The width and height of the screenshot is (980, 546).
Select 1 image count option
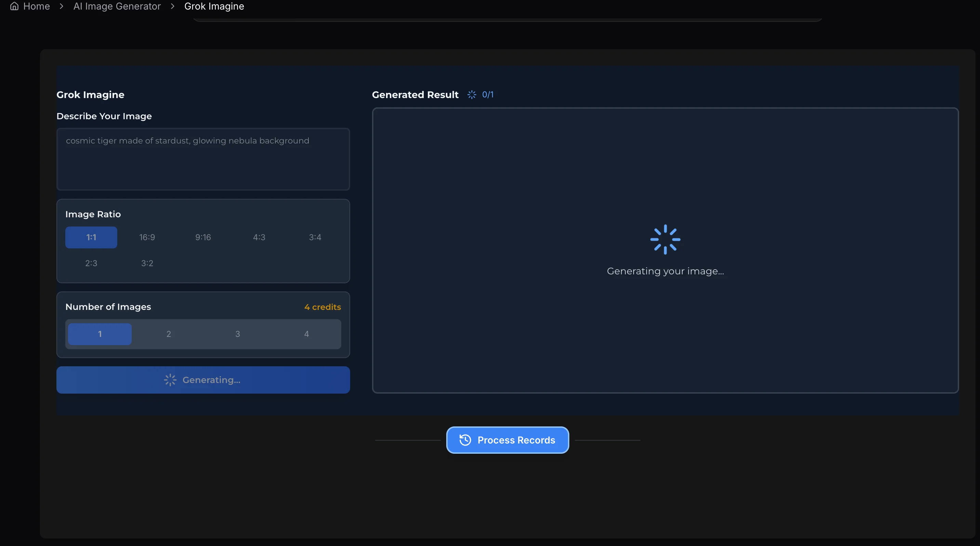100,334
